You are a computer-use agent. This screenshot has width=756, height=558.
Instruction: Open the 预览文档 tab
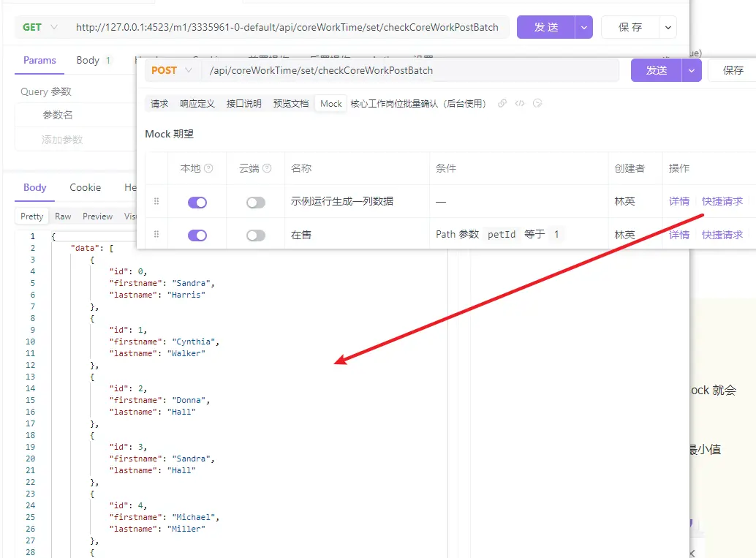[x=291, y=103]
